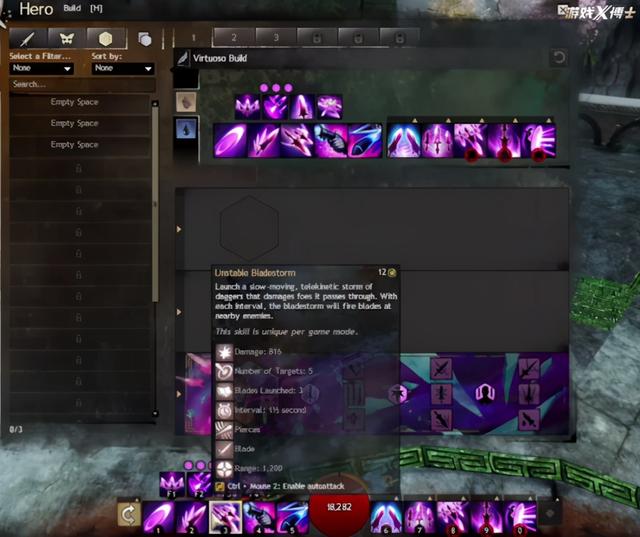Select middle trait in the middle trait column
Screen dimensions: 640x537
tap(441, 395)
